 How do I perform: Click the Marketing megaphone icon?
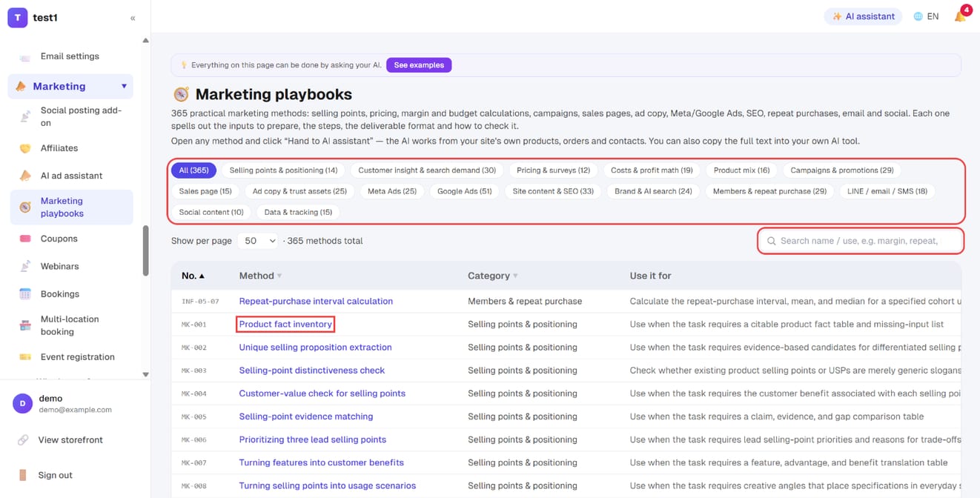pos(21,86)
